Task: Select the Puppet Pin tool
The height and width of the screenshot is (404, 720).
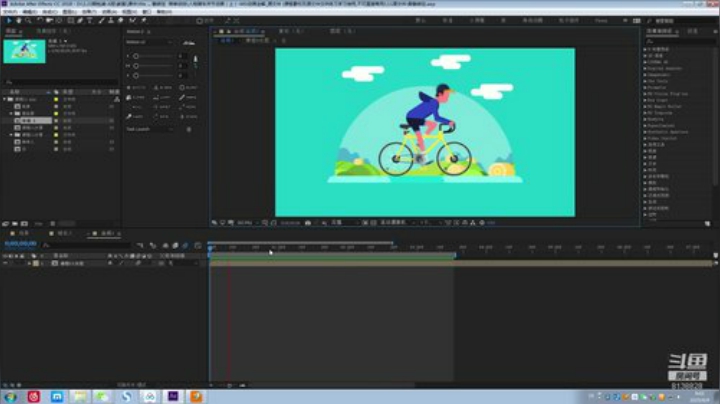Action: pyautogui.click(x=144, y=21)
